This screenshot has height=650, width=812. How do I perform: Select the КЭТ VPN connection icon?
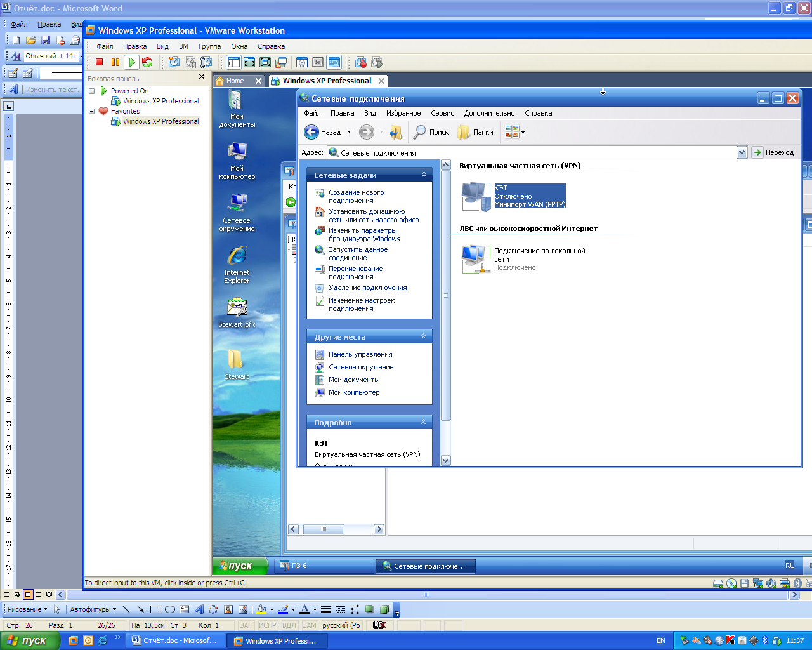(x=476, y=197)
